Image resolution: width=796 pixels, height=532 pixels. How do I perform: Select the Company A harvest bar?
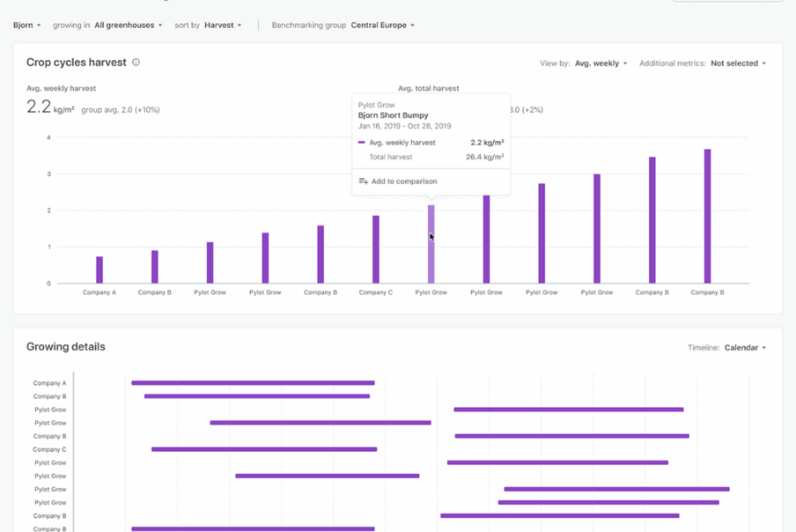point(99,270)
